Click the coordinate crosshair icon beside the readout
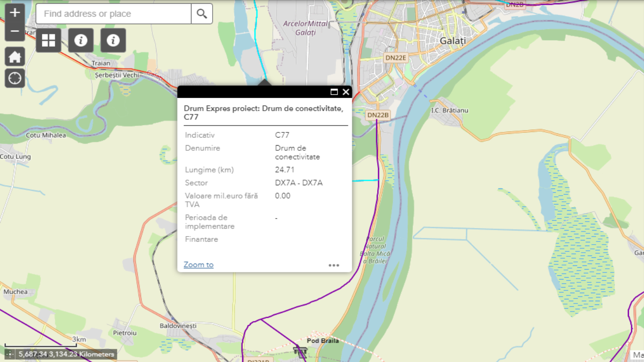The height and width of the screenshot is (362, 644). pos(10,354)
